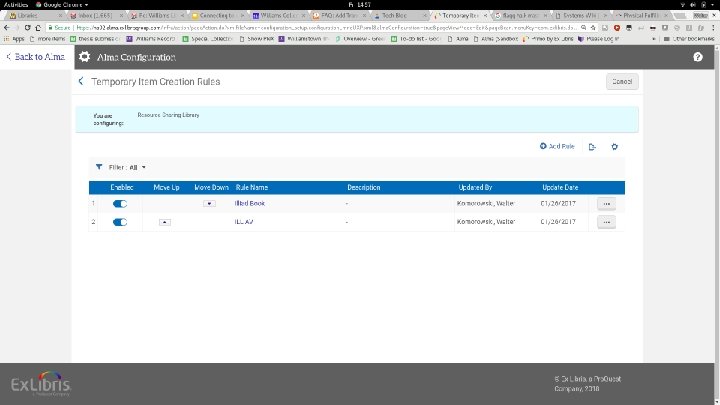Click the Description column header
The height and width of the screenshot is (405, 720).
click(x=364, y=187)
